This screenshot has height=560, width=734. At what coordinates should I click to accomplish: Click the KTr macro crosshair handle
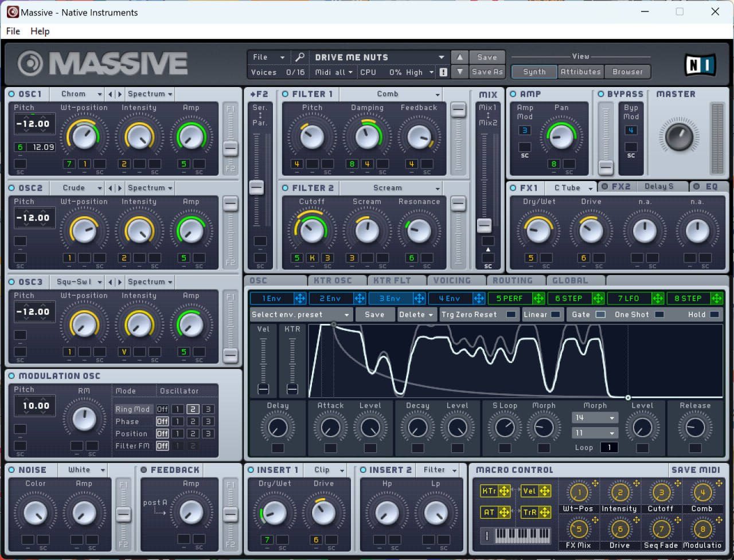504,491
